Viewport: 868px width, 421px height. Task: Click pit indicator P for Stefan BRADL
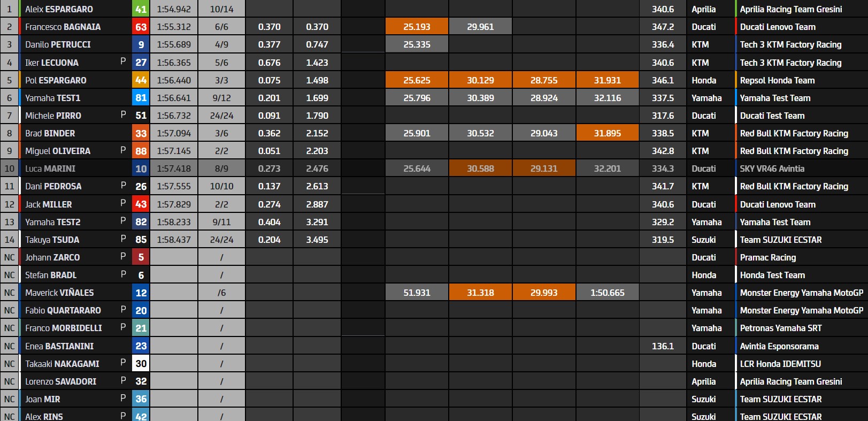click(123, 274)
